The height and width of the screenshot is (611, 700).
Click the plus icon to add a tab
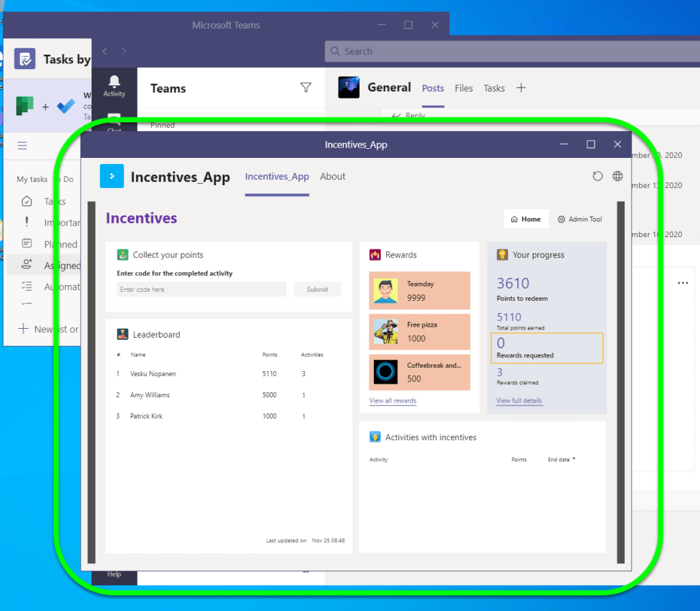click(x=521, y=88)
